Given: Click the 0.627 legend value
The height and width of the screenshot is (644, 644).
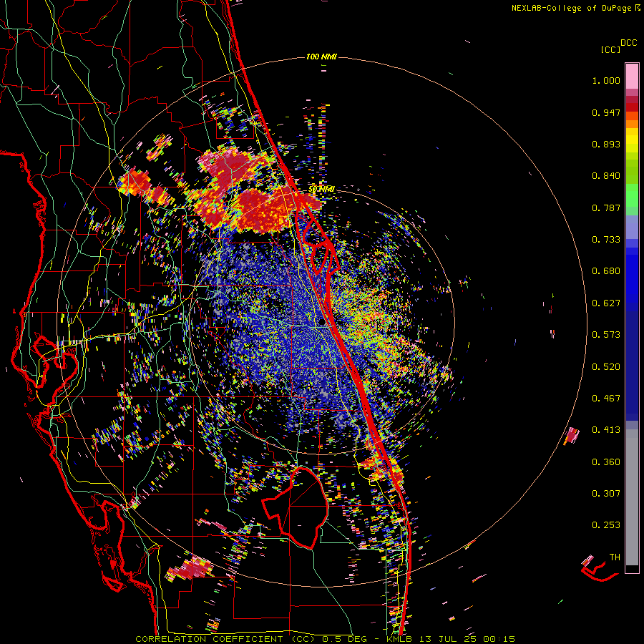Looking at the screenshot, I should tap(606, 303).
